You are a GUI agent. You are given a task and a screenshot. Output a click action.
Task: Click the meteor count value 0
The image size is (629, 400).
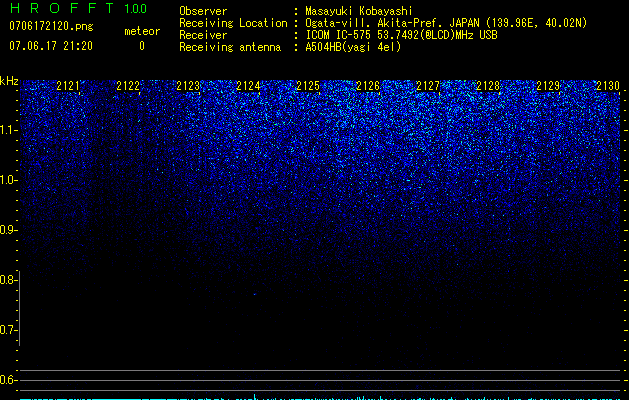pos(142,46)
